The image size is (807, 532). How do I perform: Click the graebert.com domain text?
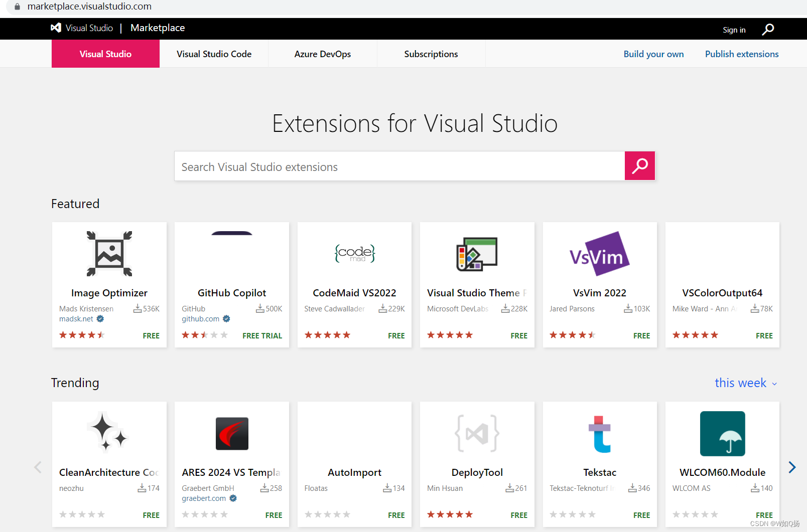tap(204, 498)
